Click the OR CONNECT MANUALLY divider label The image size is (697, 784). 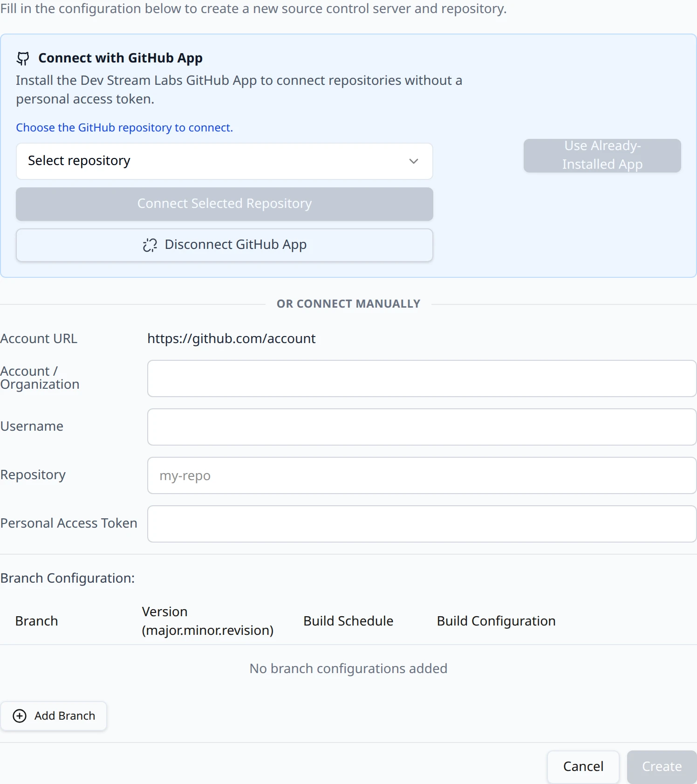pyautogui.click(x=348, y=304)
